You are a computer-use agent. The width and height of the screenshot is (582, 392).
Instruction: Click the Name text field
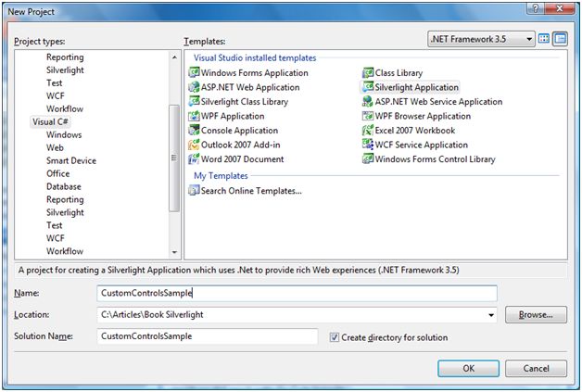pyautogui.click(x=297, y=293)
